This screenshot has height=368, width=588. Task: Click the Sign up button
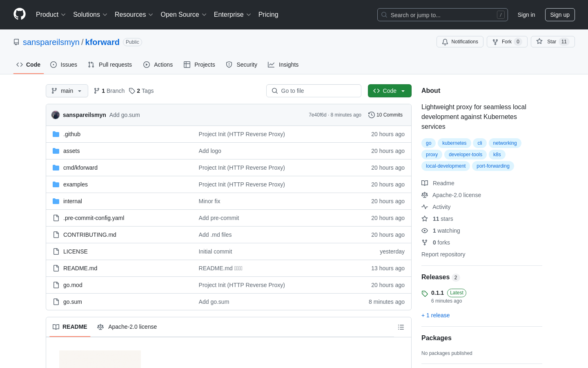click(x=560, y=15)
